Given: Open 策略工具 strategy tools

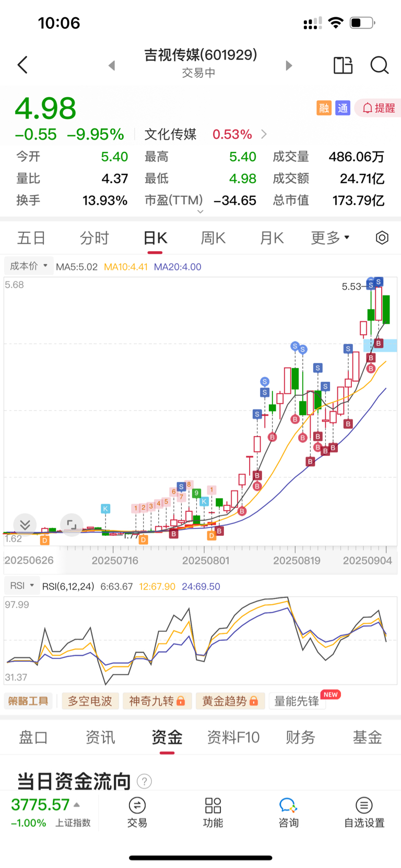Looking at the screenshot, I should [28, 701].
